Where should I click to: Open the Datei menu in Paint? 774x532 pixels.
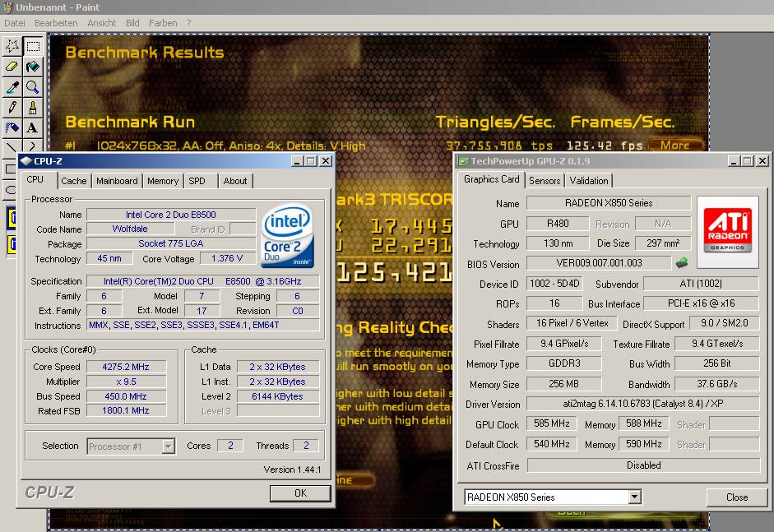[15, 23]
